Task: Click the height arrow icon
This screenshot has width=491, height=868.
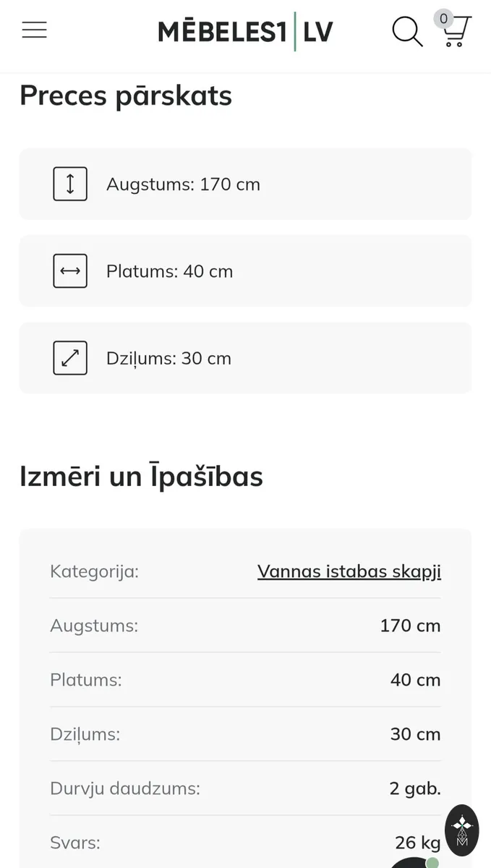Action: (70, 184)
